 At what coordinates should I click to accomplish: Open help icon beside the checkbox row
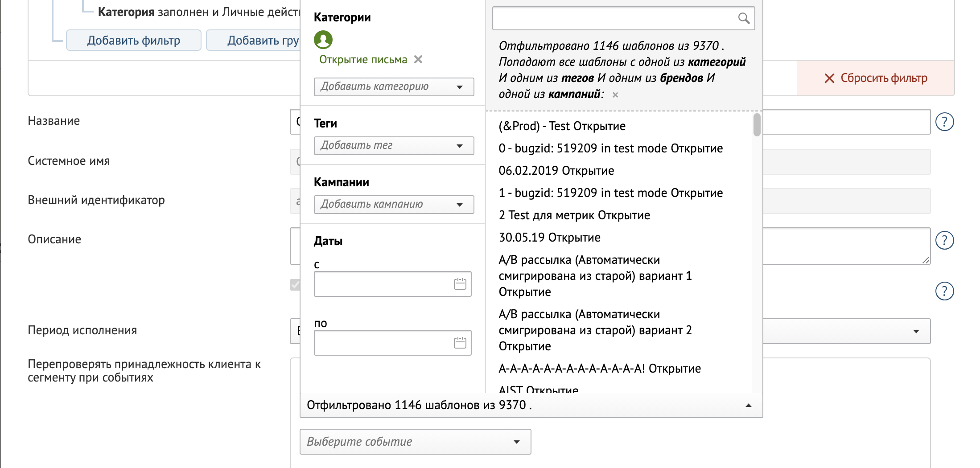[x=944, y=291]
